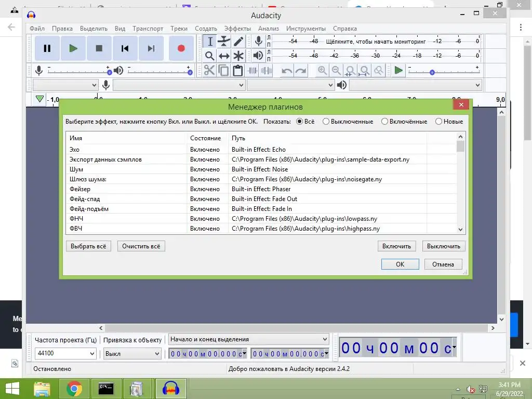Click Fit selection to width icon
Viewport: 532px width, 399px height.
(x=350, y=71)
